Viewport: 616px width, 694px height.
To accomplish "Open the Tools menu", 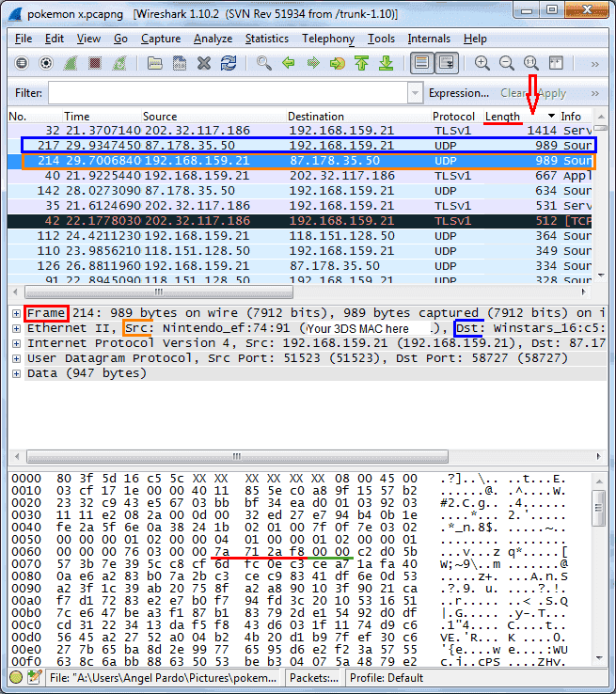I will (x=381, y=39).
